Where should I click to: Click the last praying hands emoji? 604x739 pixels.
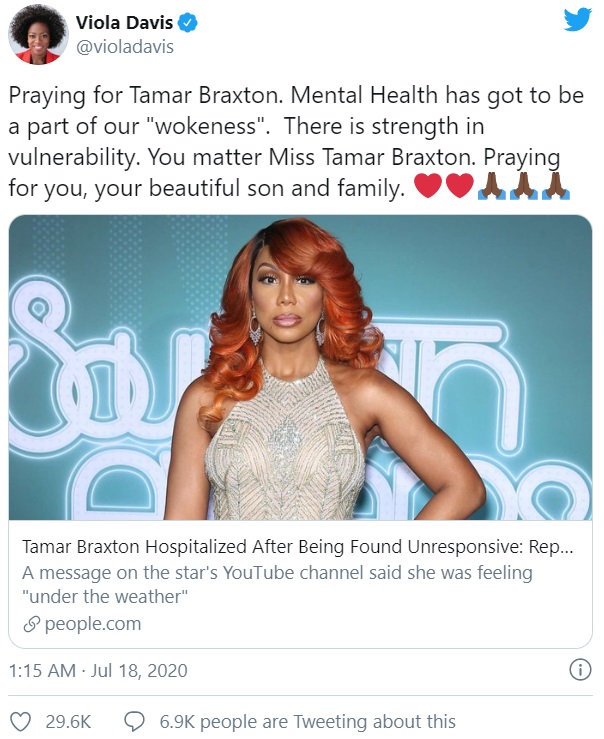click(x=556, y=186)
